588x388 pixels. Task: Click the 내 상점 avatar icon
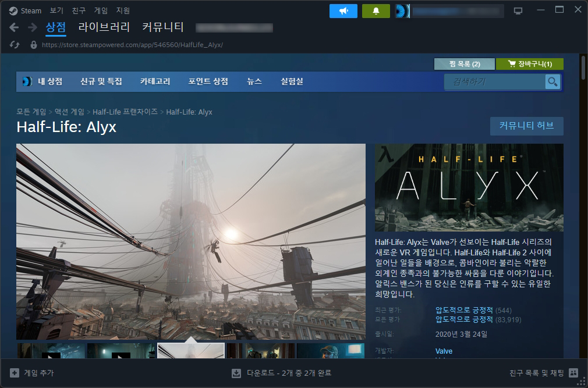(x=27, y=81)
